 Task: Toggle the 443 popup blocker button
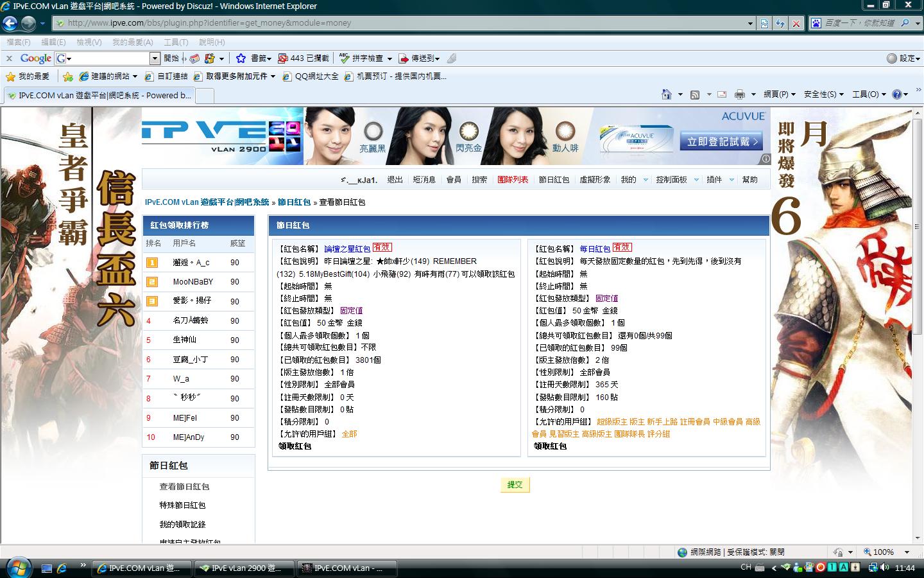[x=303, y=58]
